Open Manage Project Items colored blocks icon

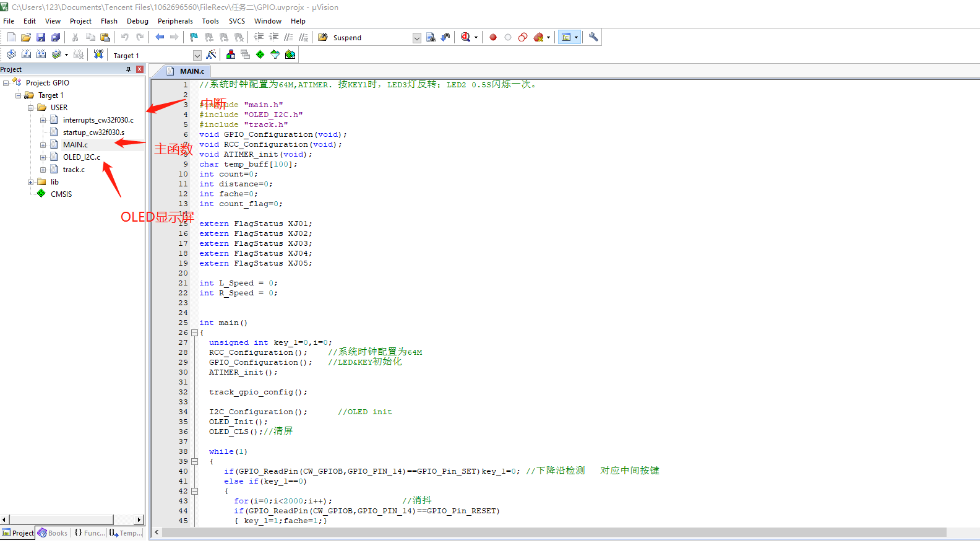point(231,54)
